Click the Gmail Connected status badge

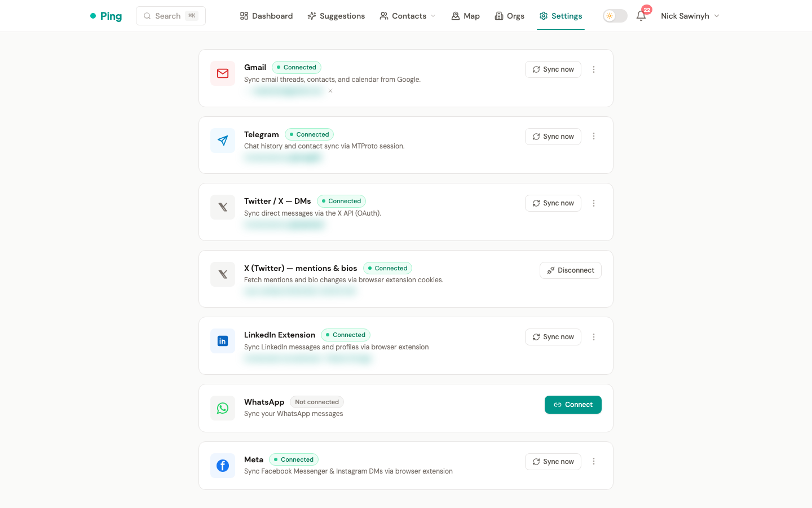(297, 67)
